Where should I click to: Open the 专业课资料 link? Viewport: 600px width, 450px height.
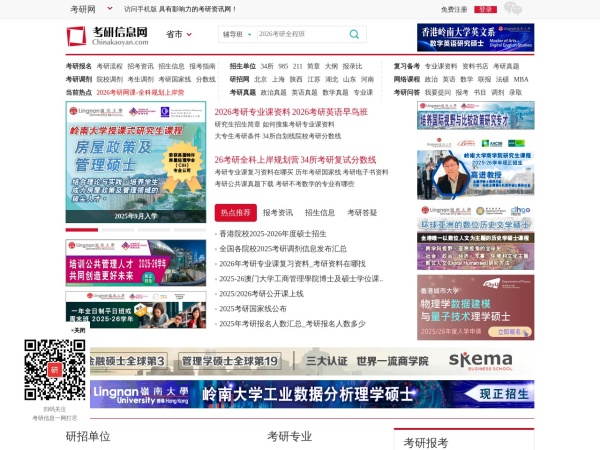point(441,66)
